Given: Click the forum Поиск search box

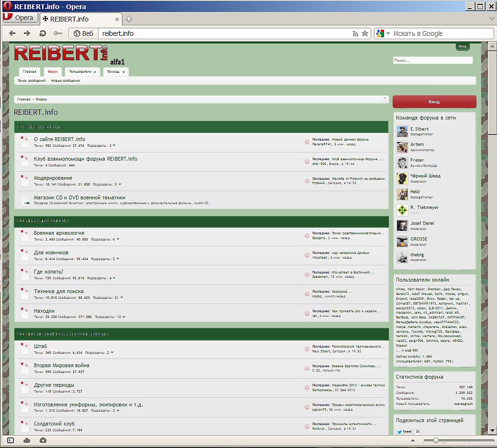Looking at the screenshot, I should tap(432, 60).
